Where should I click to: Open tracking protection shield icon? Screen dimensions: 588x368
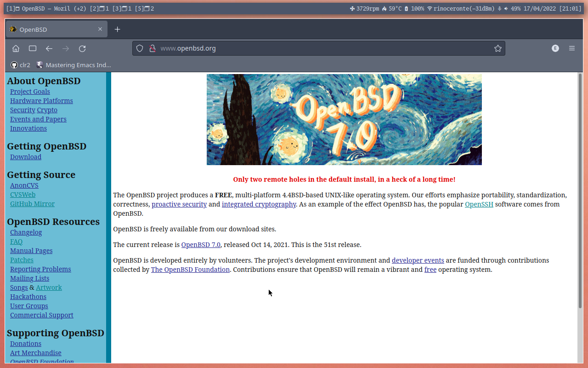pyautogui.click(x=140, y=48)
